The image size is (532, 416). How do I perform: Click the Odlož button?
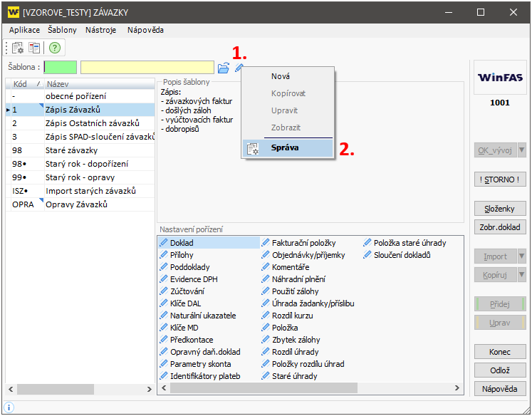tap(500, 370)
